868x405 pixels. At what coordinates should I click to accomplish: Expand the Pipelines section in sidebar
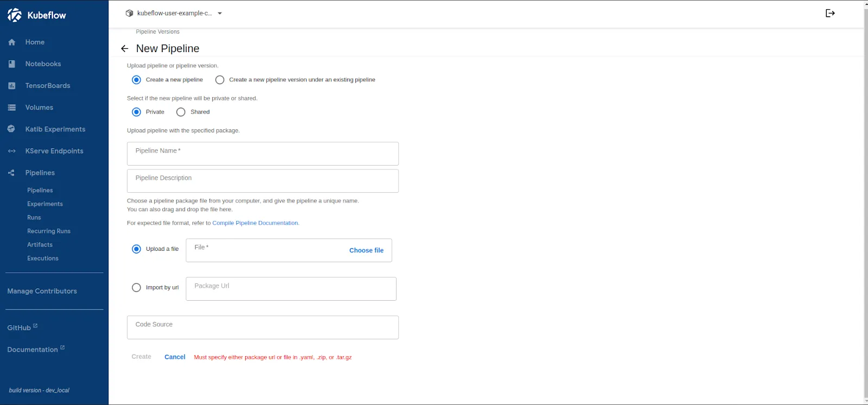pos(40,173)
